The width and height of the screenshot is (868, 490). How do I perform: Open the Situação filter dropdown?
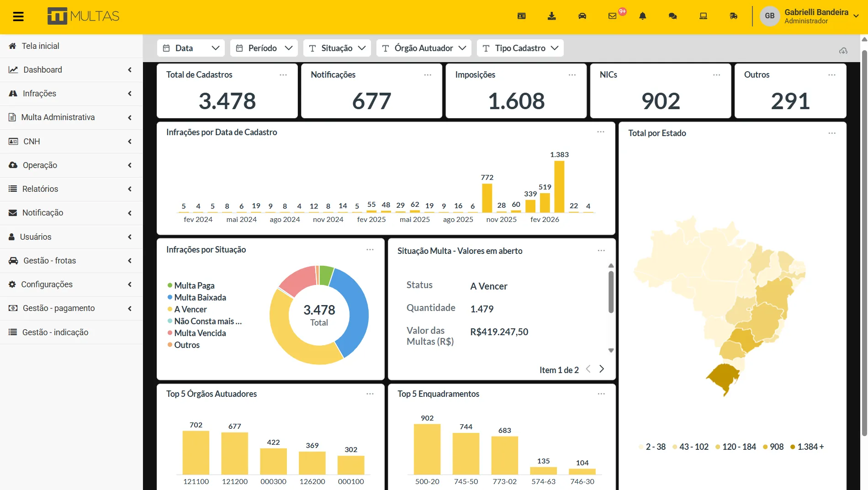[x=337, y=48]
